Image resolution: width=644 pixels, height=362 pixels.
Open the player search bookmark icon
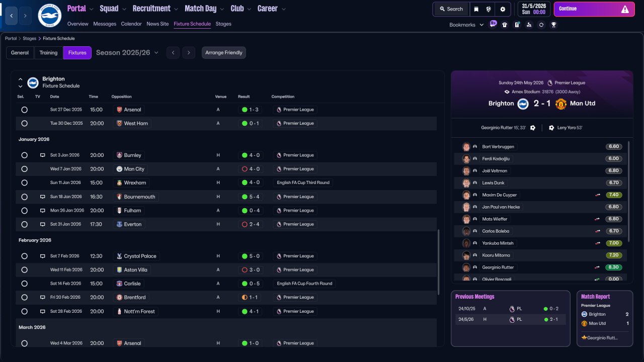tap(529, 25)
